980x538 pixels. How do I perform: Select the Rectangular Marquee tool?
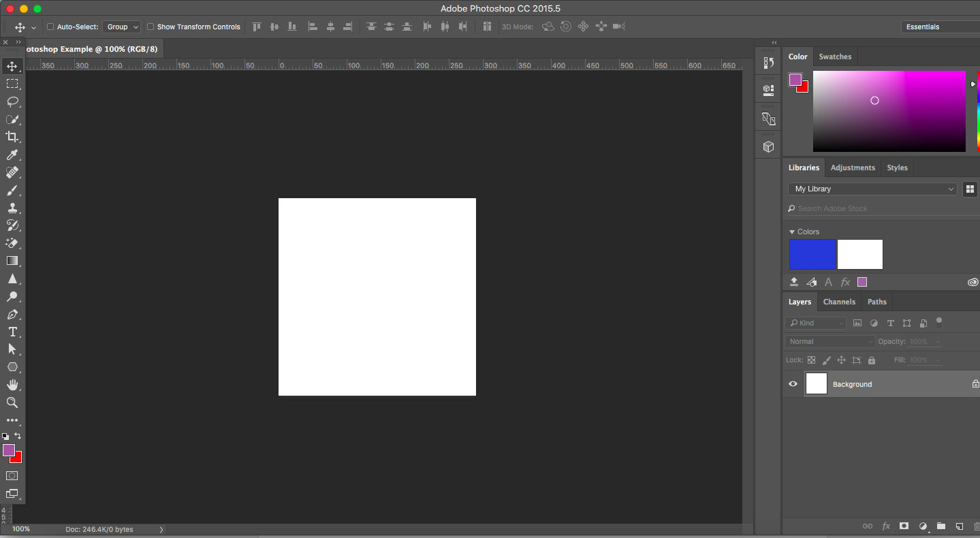12,84
